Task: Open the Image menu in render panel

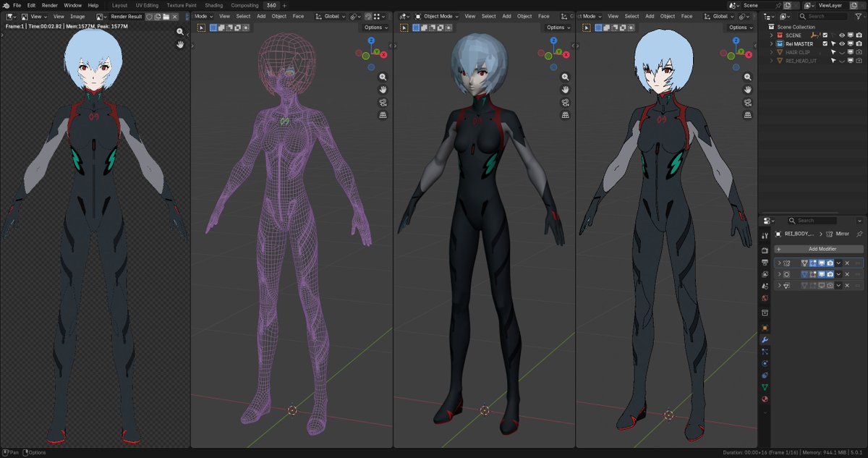Action: [x=77, y=16]
